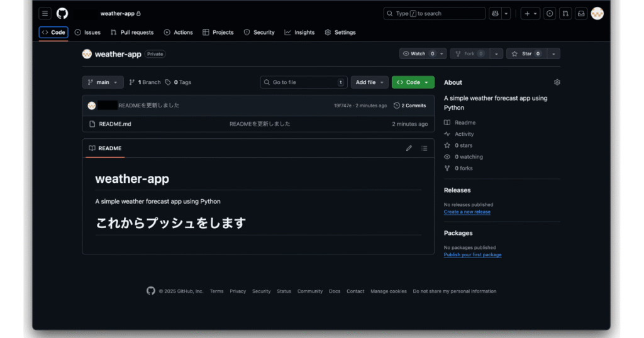Open the green Code dropdown button
644x338 pixels.
(x=413, y=82)
